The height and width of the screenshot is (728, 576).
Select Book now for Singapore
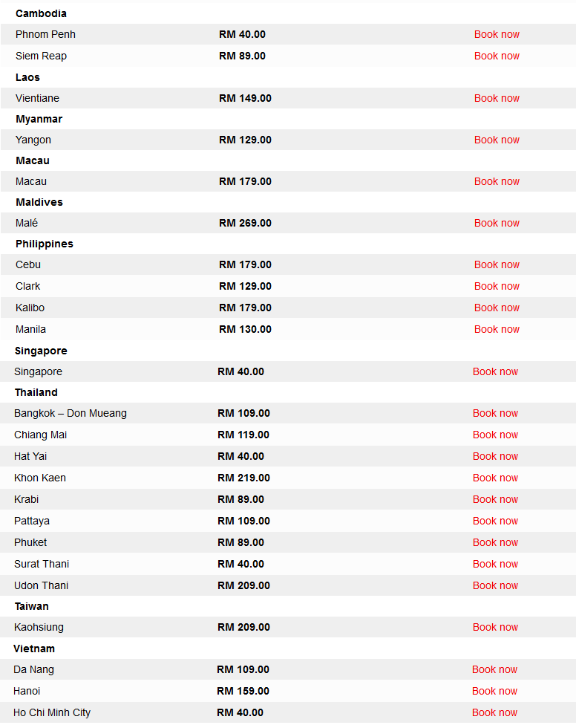[495, 371]
